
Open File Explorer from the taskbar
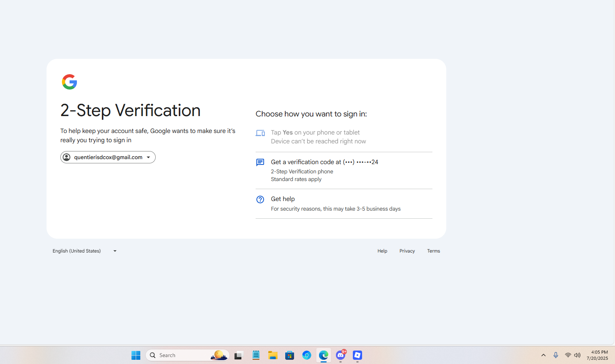pyautogui.click(x=273, y=355)
